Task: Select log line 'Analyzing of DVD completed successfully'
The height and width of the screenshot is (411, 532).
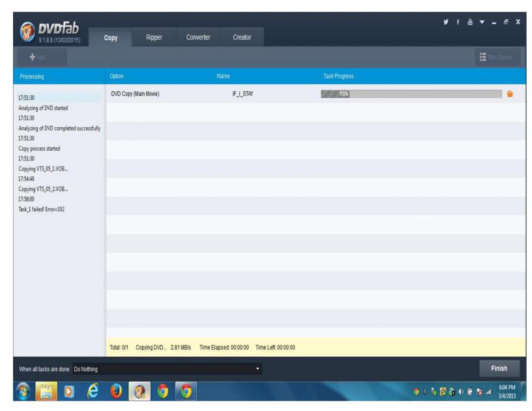Action: (59, 129)
